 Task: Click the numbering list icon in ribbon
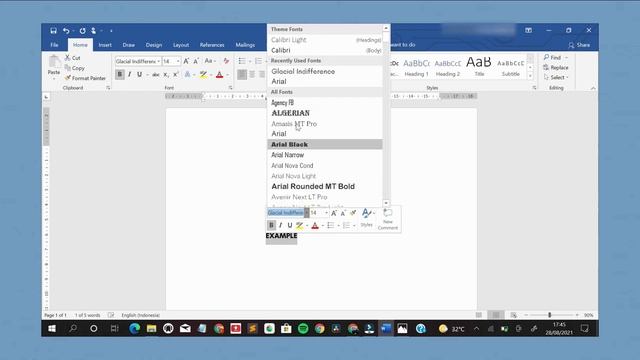click(x=258, y=61)
